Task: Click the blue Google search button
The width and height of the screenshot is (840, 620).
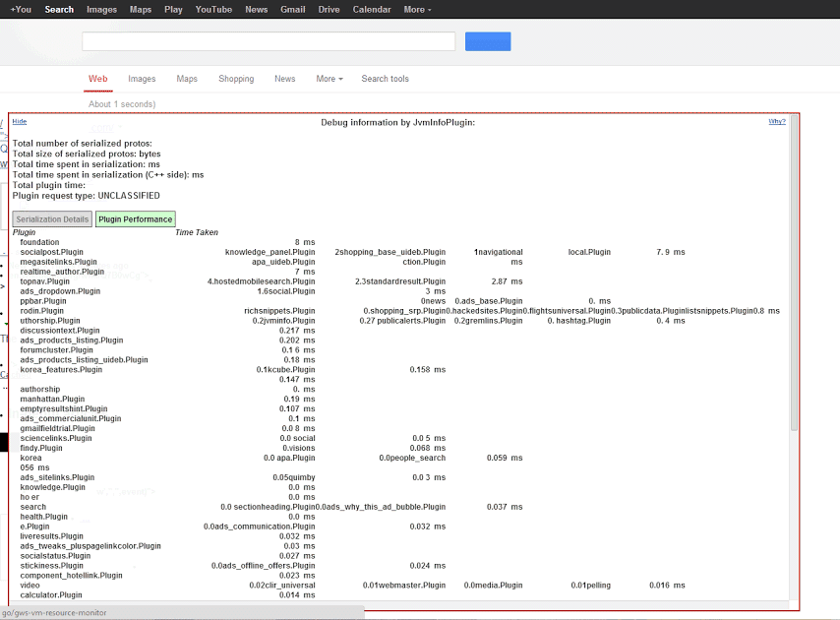Action: tap(488, 40)
